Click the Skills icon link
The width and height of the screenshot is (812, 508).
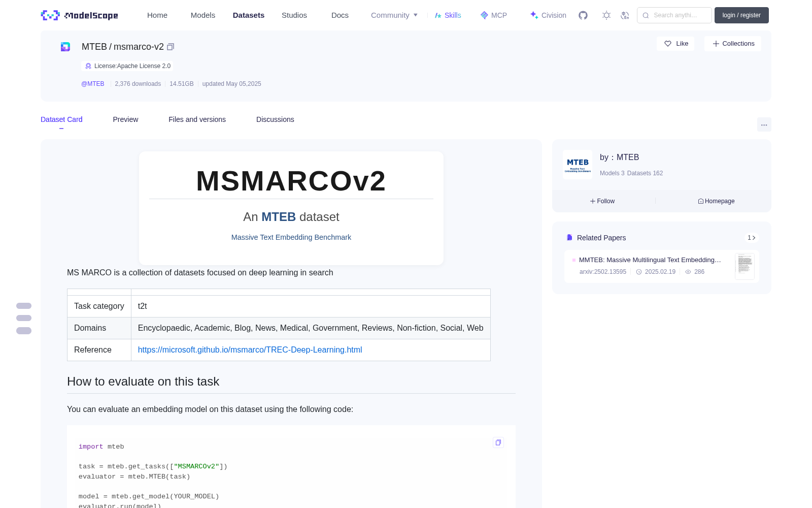click(x=448, y=15)
